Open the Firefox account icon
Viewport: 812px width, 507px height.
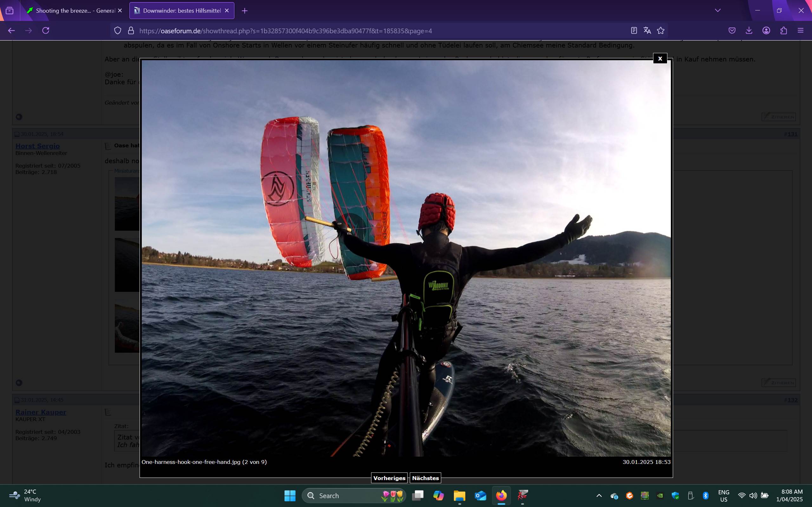point(766,30)
